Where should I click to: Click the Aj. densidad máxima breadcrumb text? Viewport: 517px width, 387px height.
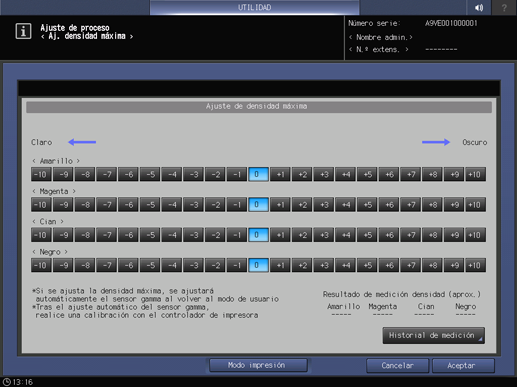pos(87,36)
